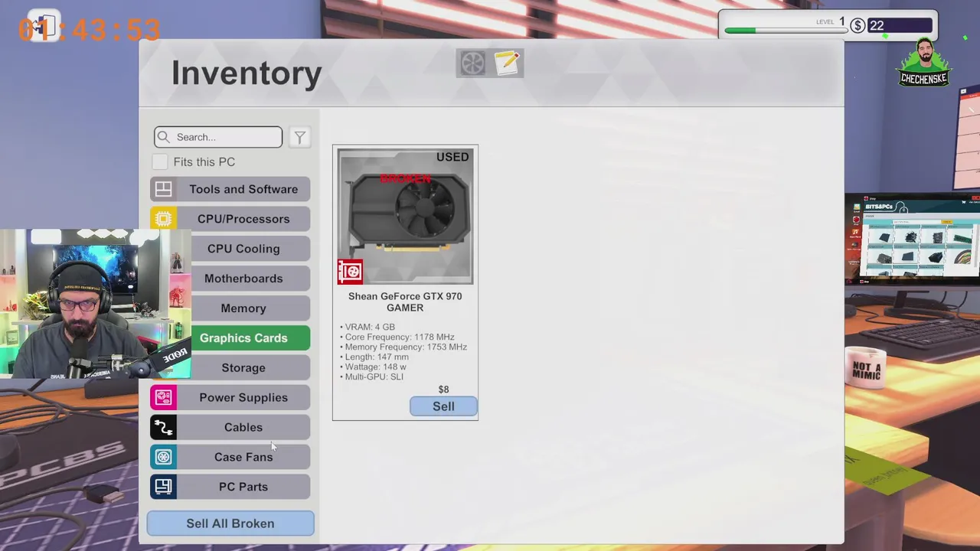Click the fan icon in the Inventory header
The width and height of the screenshot is (980, 551).
[x=472, y=63]
